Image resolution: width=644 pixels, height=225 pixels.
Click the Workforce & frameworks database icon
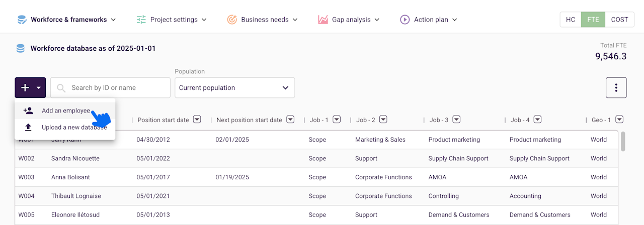click(22, 20)
